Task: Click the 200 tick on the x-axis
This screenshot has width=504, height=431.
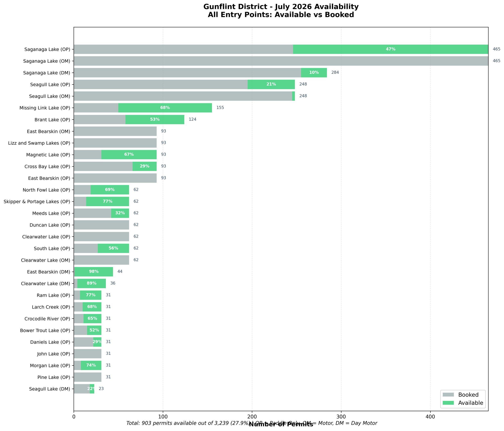Action: point(252,417)
